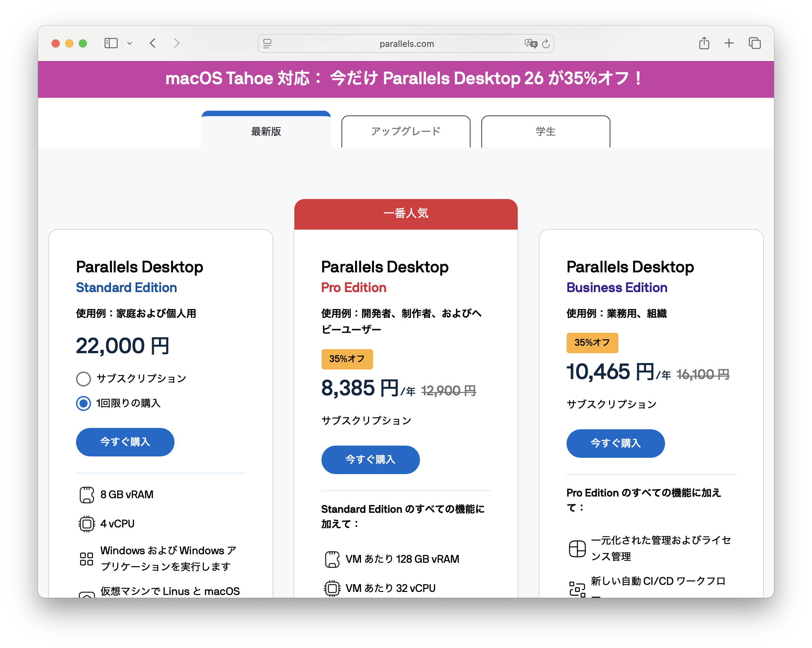Click the 8 GB vRAM feature text
812x648 pixels.
pyautogui.click(x=127, y=495)
